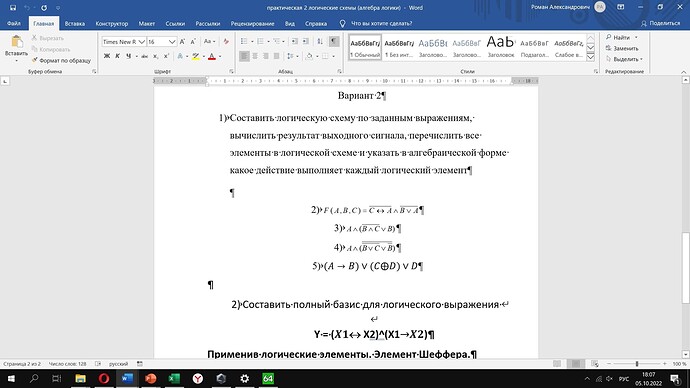Toggle Italic (К) formatting
Screen dimensions: 690x388
pos(117,56)
